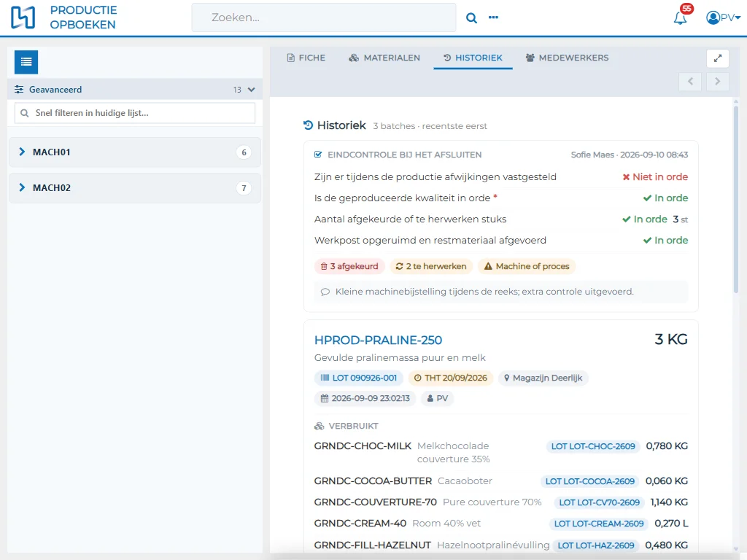This screenshot has height=560, width=747.
Task: Click the LOT 090926-001 badge
Action: (359, 378)
